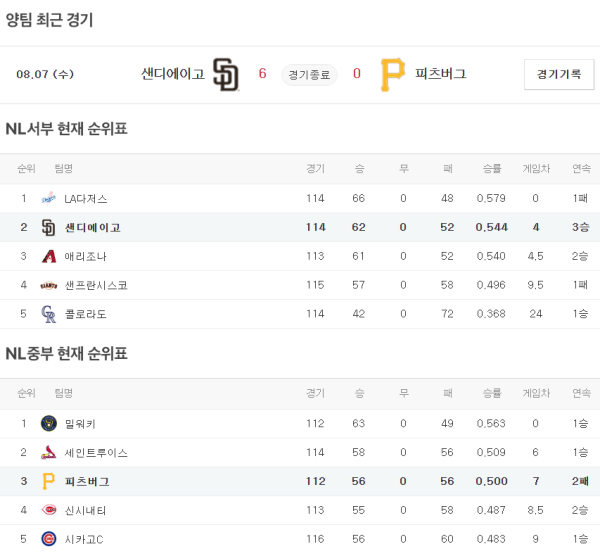The image size is (600, 556).
Task: Open the 경기기록 game record button
Action: 558,74
